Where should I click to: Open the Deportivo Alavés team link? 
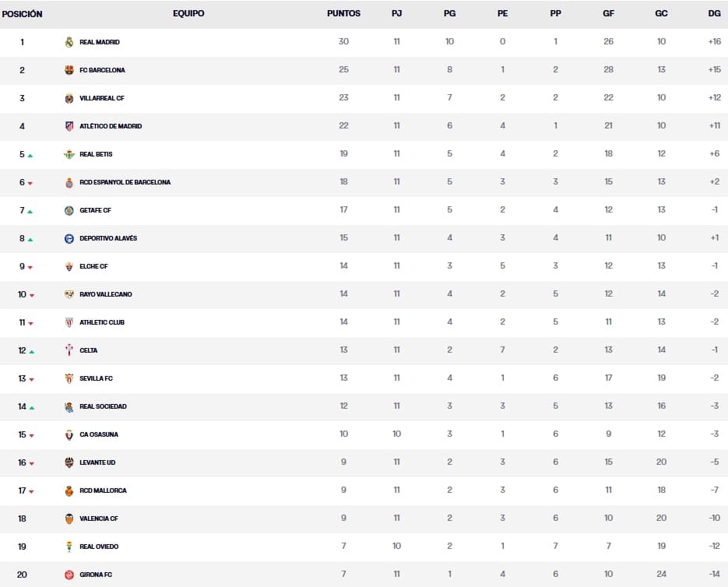(x=108, y=238)
